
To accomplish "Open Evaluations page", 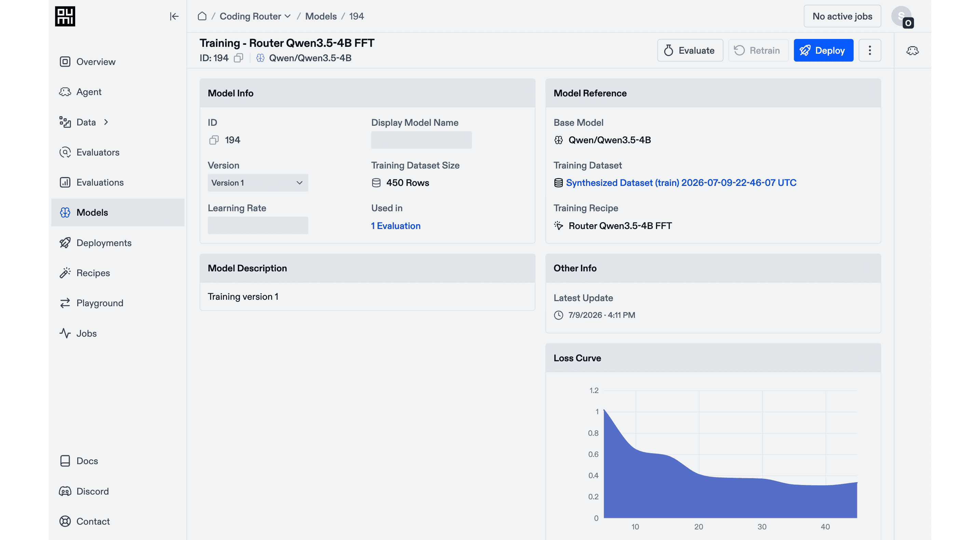I will (118, 182).
